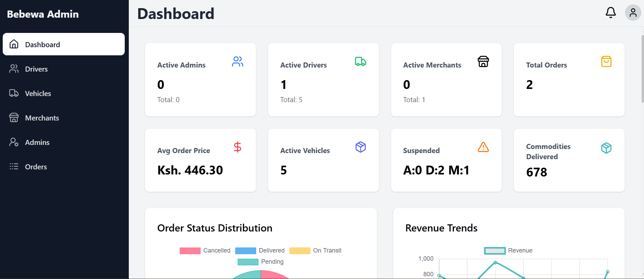Viewport: 644px width, 279px height.
Task: Toggle the Cancelled legend swatch
Action: coord(190,250)
